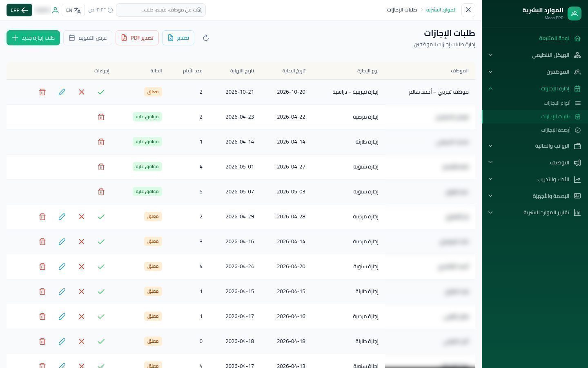The image size is (588, 368).
Task: Reject the sick leave starting 2026-04-28
Action: pyautogui.click(x=82, y=217)
